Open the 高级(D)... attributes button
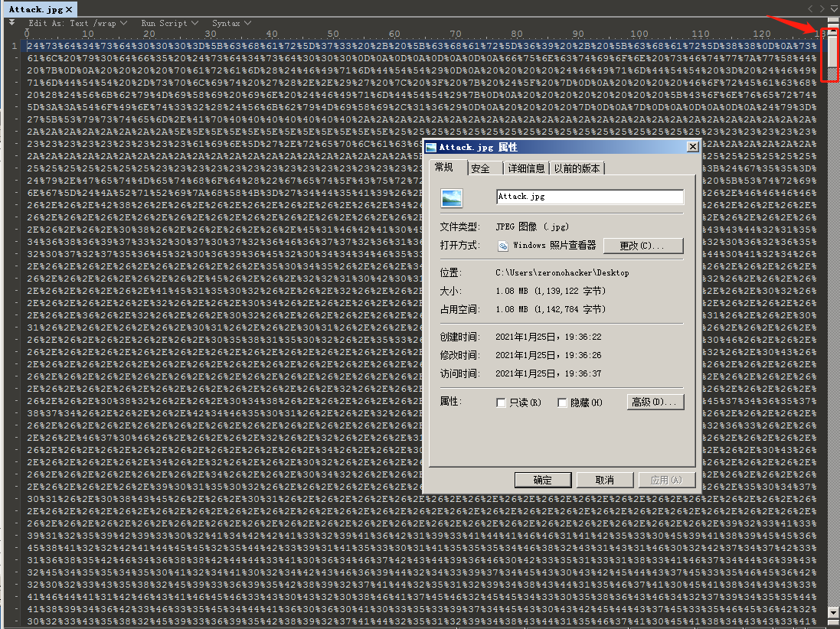840x629 pixels. pos(655,402)
